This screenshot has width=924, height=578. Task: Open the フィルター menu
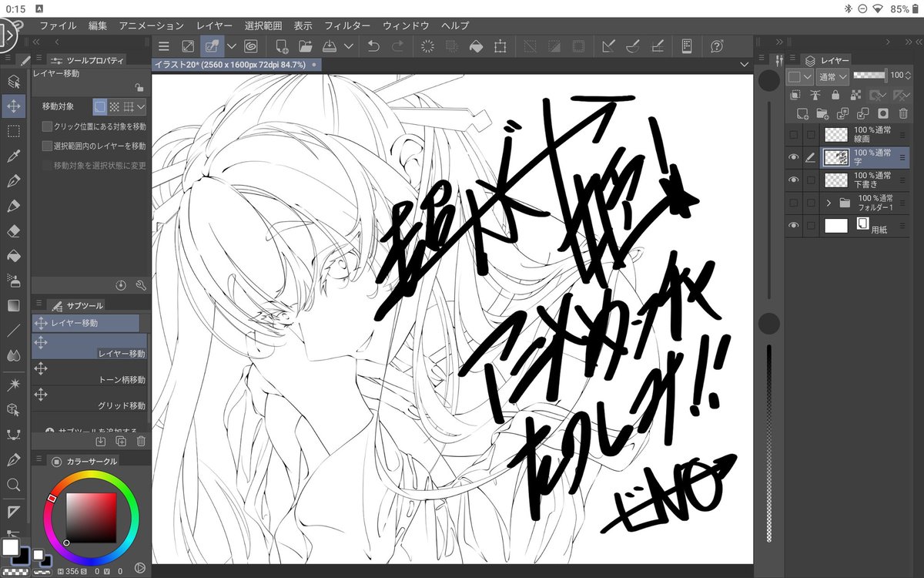pos(347,25)
